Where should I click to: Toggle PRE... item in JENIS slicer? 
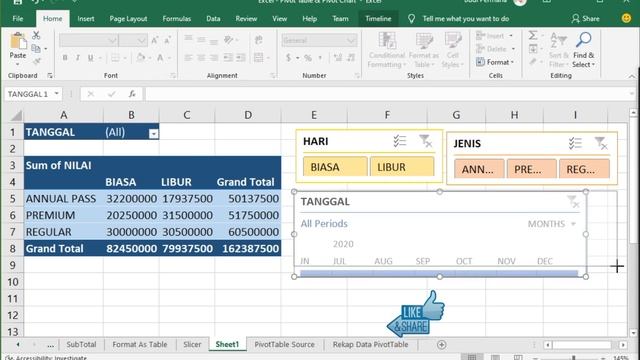[x=531, y=169]
